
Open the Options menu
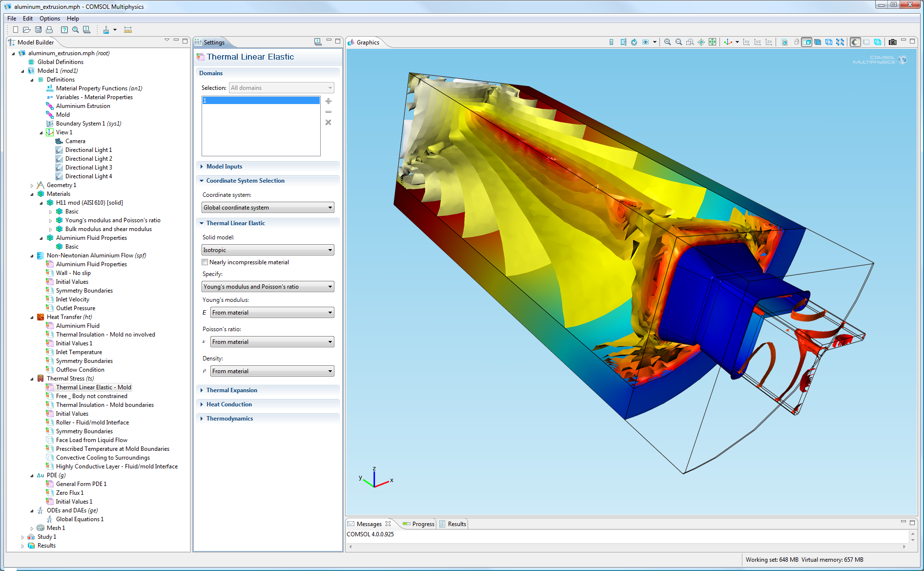(49, 18)
